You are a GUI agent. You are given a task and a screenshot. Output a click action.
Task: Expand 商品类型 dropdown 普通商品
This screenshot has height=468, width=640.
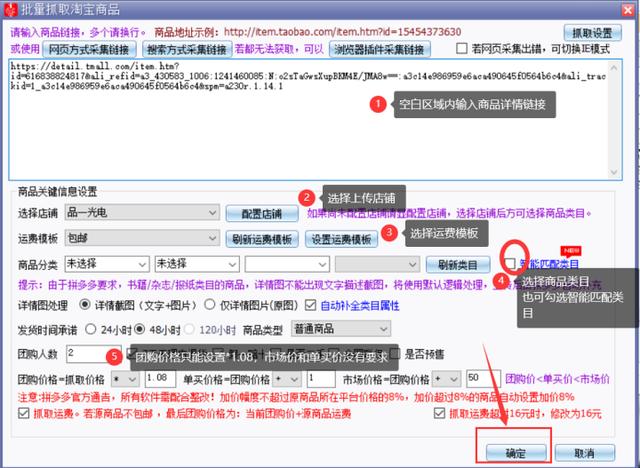click(341, 329)
